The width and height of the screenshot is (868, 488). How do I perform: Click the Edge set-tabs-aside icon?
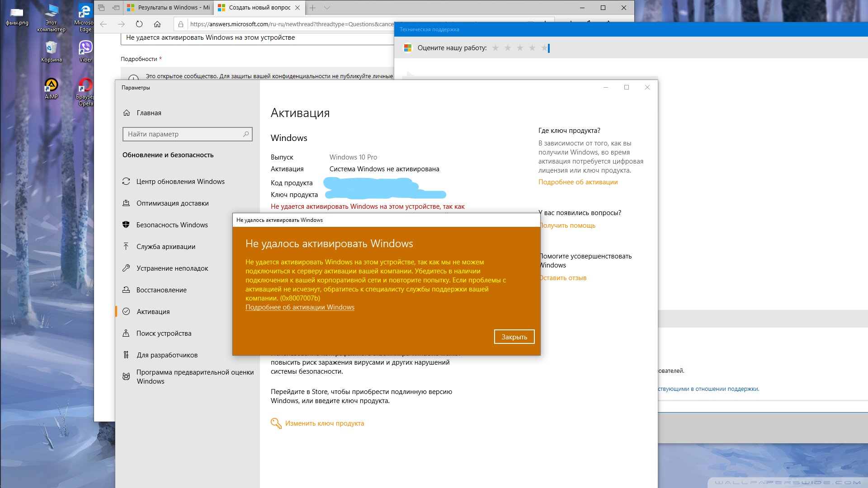116,8
